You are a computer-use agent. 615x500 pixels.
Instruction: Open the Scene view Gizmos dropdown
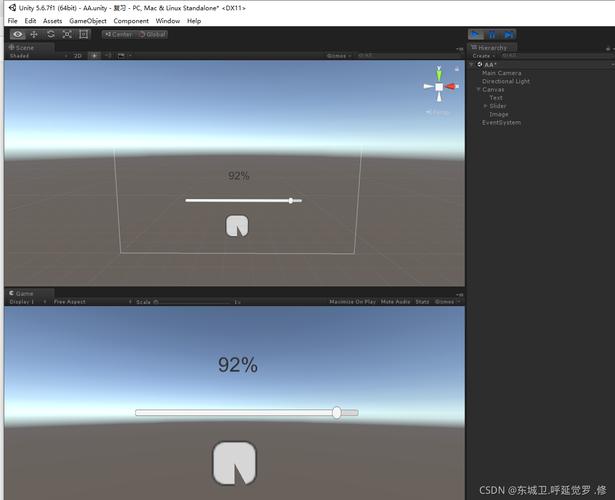coord(339,56)
